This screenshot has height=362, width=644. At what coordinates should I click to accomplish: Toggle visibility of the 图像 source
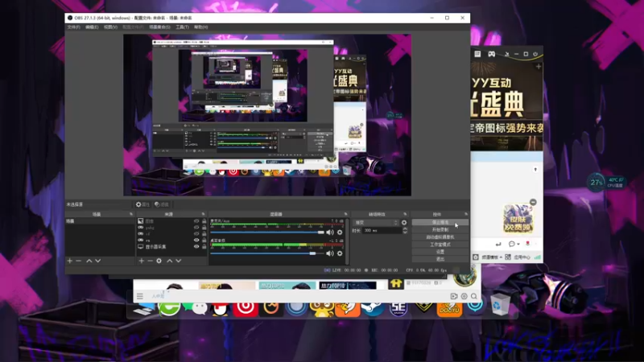coord(196,221)
